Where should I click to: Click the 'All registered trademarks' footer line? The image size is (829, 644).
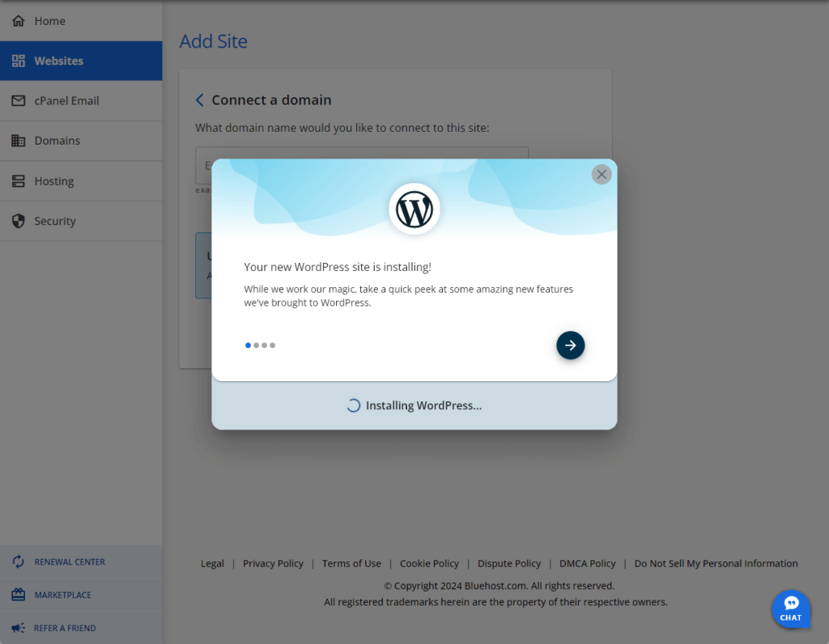point(496,602)
